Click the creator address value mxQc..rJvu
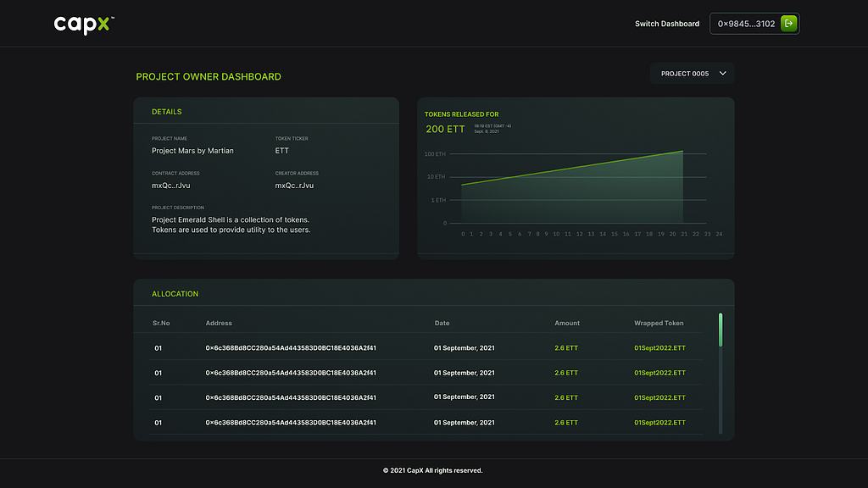Image resolution: width=868 pixels, height=488 pixels. [295, 186]
